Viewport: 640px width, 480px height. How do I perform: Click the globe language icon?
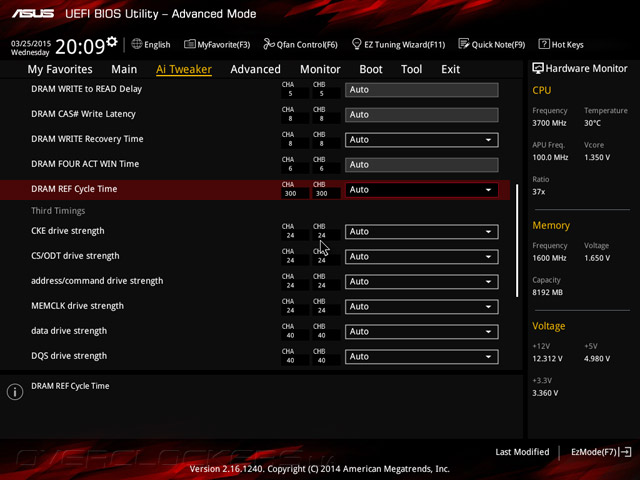pyautogui.click(x=137, y=44)
